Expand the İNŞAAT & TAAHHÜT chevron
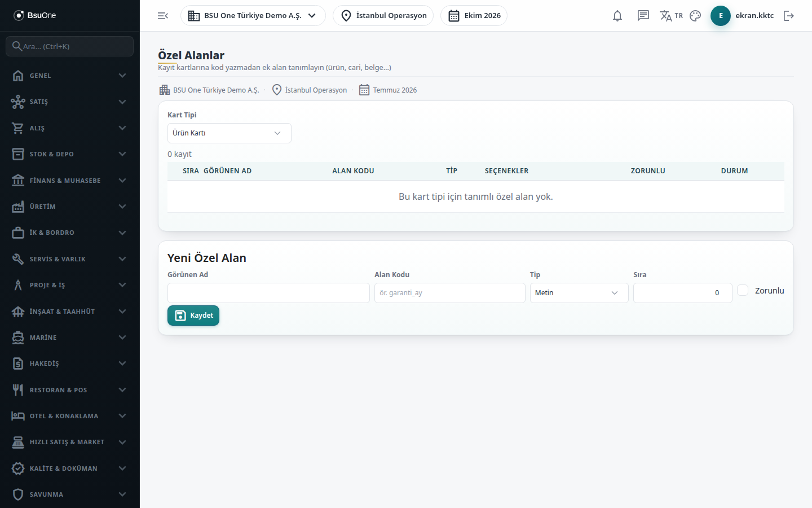This screenshot has height=508, width=812. [x=122, y=312]
